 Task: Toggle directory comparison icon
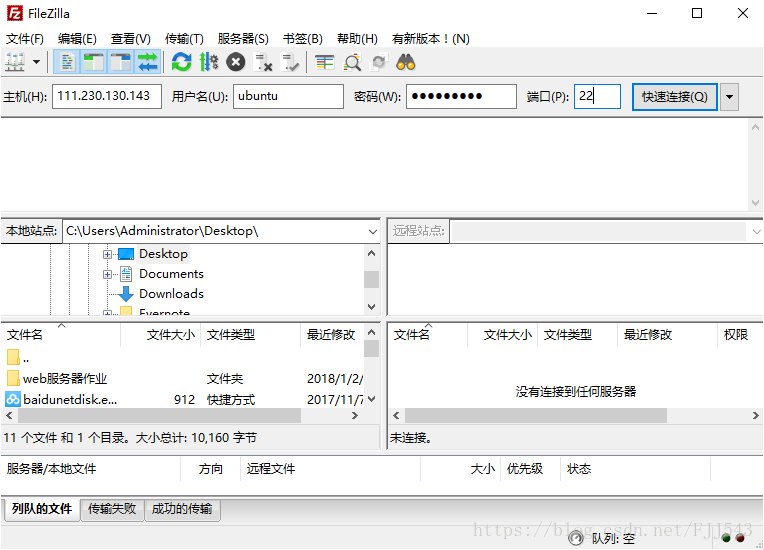pyautogui.click(x=352, y=62)
